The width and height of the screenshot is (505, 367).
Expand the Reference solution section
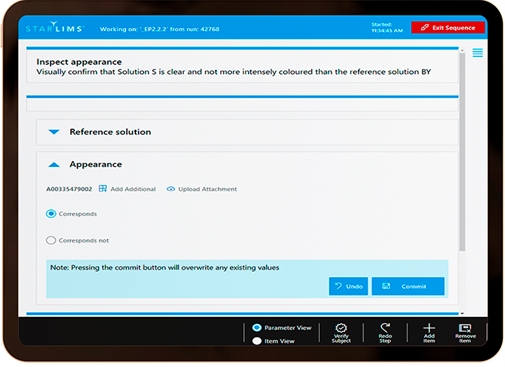(x=54, y=132)
